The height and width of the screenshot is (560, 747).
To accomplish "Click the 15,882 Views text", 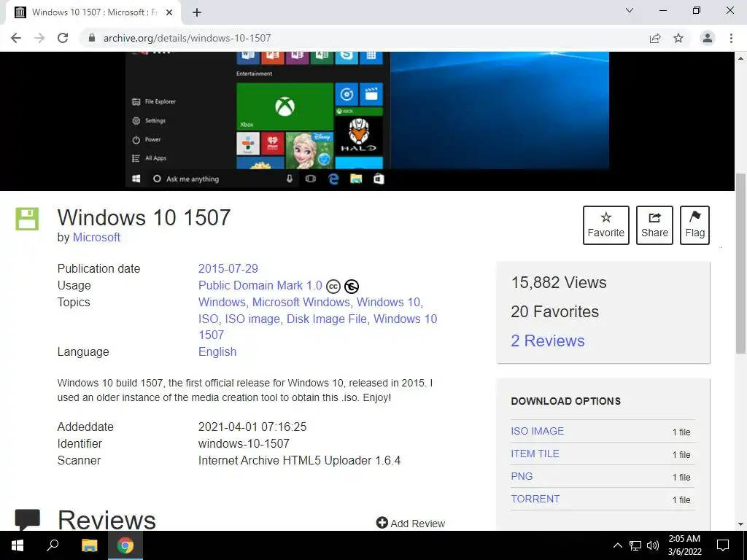I will [559, 282].
